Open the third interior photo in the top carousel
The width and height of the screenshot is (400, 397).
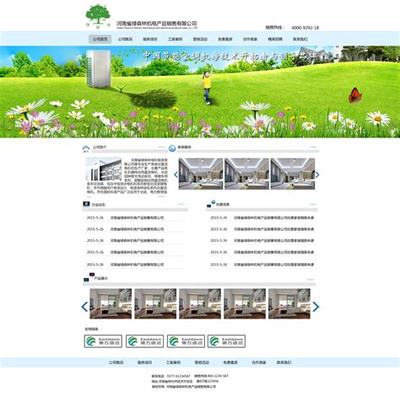point(293,174)
